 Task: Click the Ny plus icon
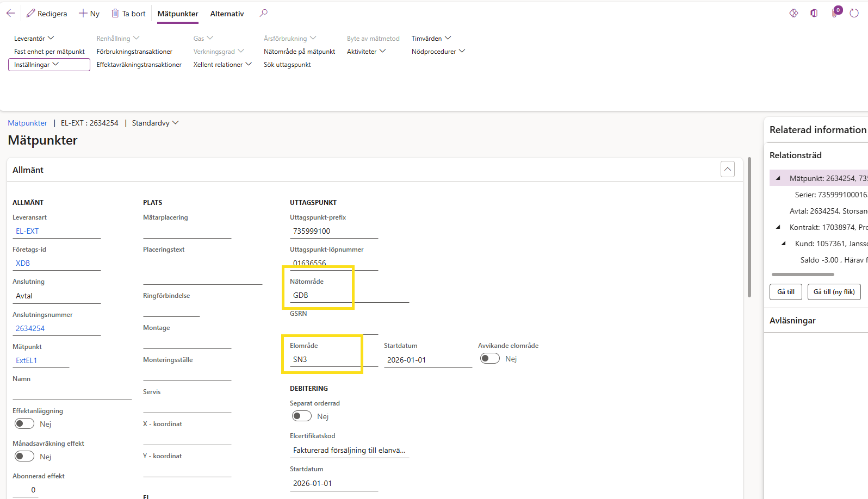click(x=83, y=14)
